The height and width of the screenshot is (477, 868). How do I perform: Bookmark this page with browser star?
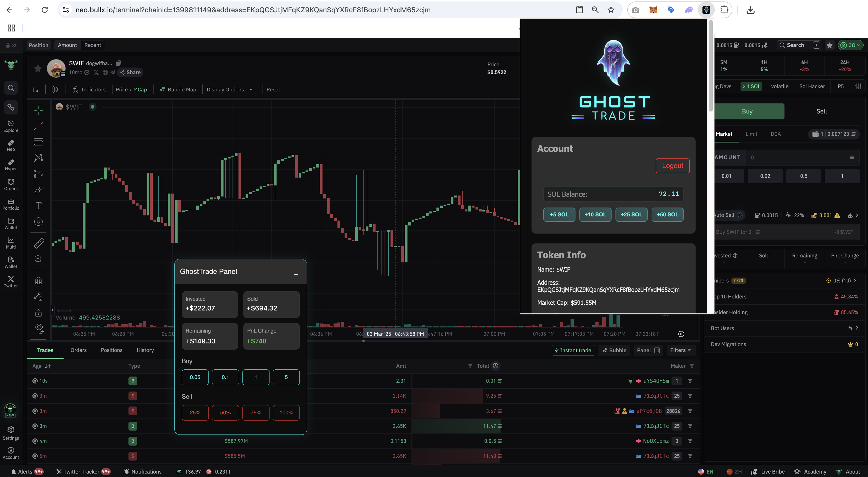pos(611,10)
